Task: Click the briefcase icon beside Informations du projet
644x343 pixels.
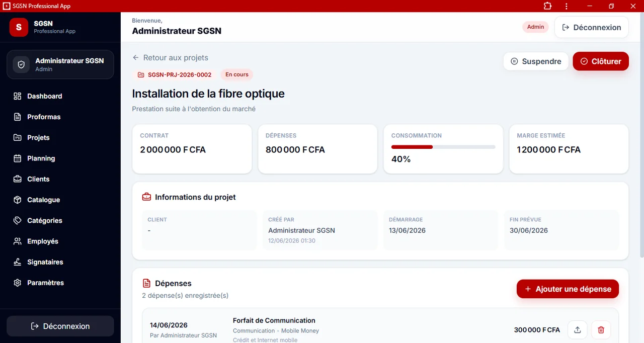Action: [146, 197]
